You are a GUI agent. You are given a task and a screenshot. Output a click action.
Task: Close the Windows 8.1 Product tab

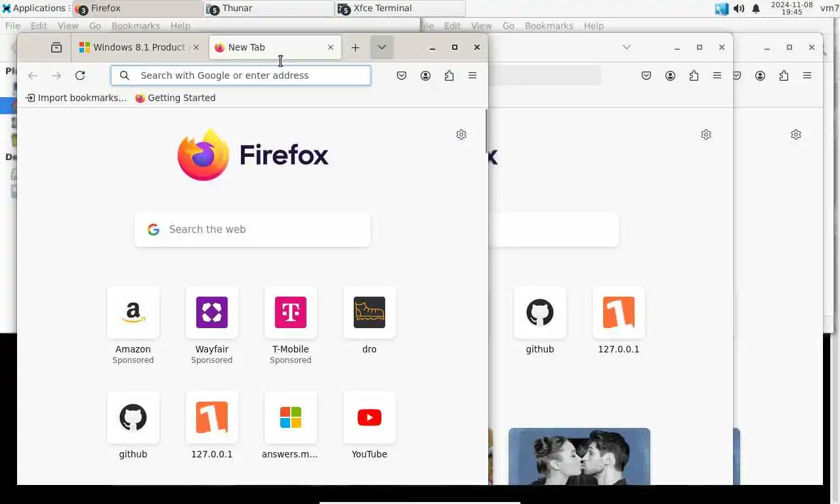click(x=196, y=47)
